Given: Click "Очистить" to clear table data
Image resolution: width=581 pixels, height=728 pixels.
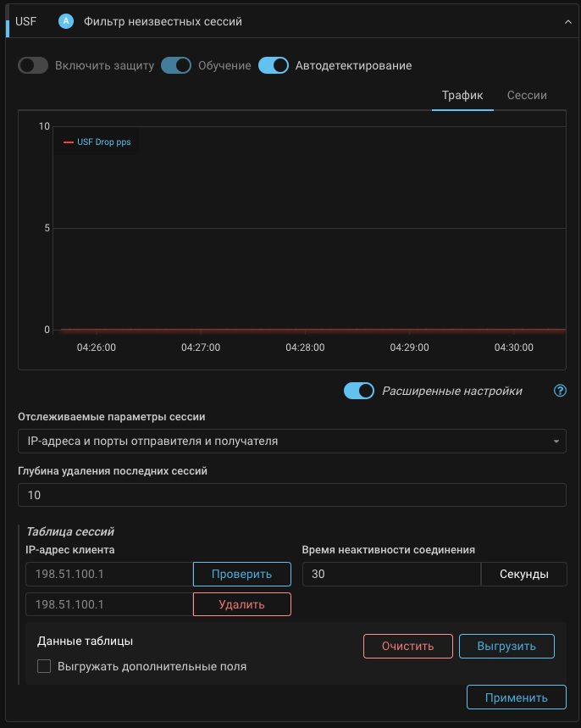Looking at the screenshot, I should click(407, 646).
